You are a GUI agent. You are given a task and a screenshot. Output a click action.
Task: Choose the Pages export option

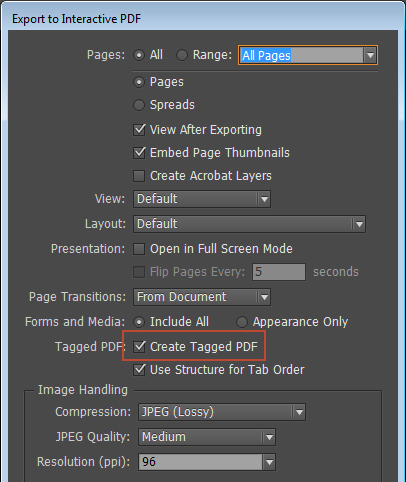pos(139,82)
